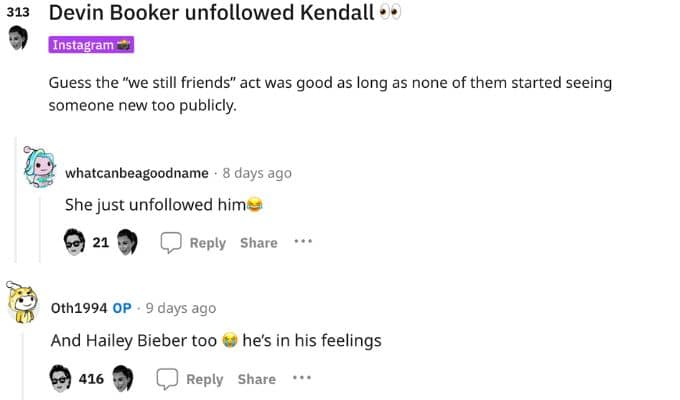
Task: Open the "8 days ago" comment permalink
Action: point(256,173)
